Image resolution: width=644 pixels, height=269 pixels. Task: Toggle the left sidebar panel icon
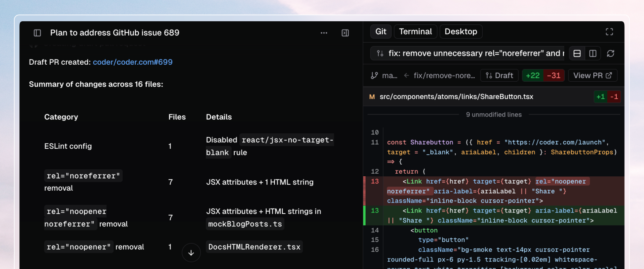pos(37,33)
